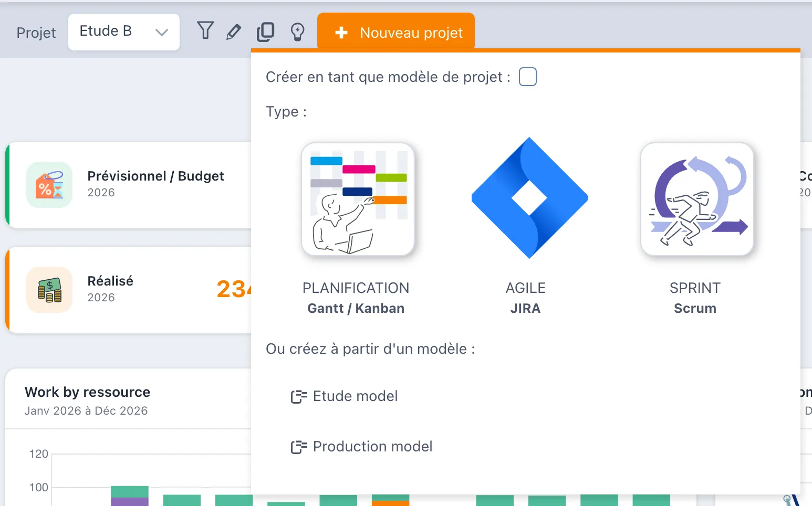Choose the Etude model template
This screenshot has height=506, width=812.
[345, 396]
